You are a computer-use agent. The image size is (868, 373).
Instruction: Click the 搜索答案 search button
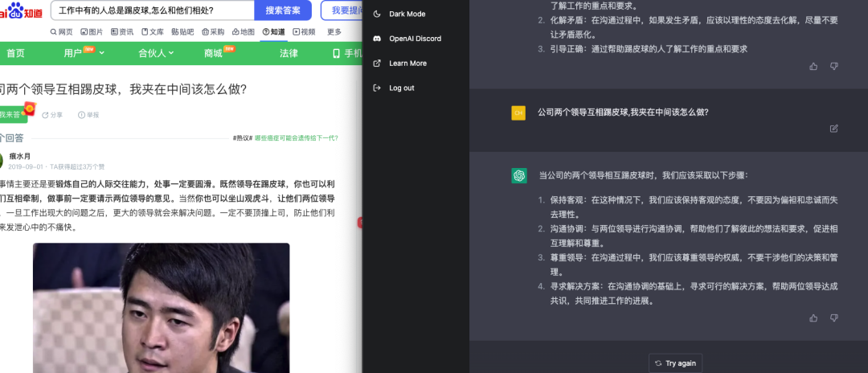(283, 10)
